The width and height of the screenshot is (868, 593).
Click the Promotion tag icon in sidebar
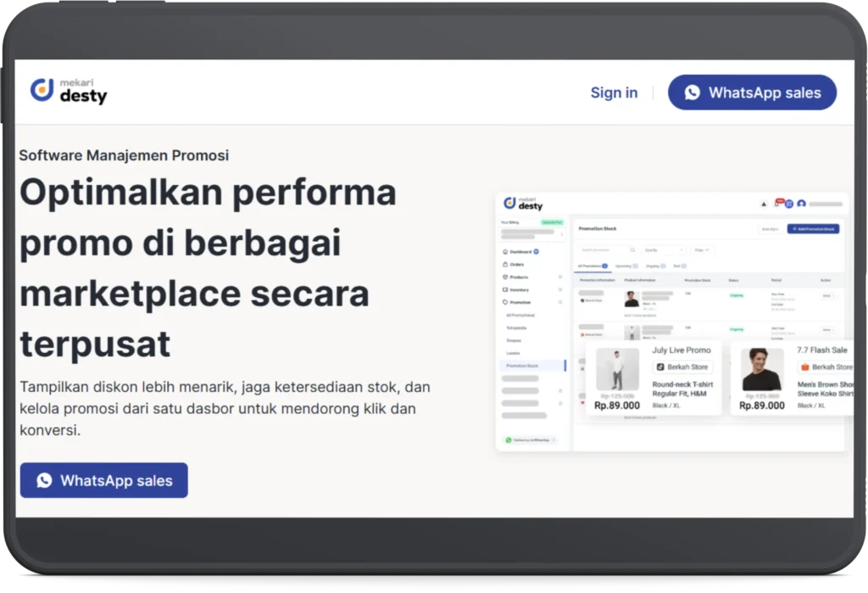(x=505, y=302)
